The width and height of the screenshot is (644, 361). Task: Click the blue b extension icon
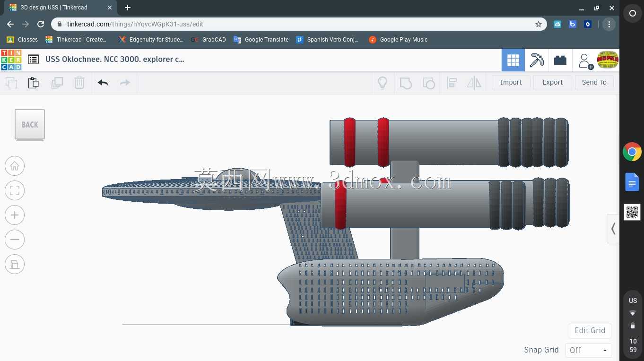coord(573,24)
